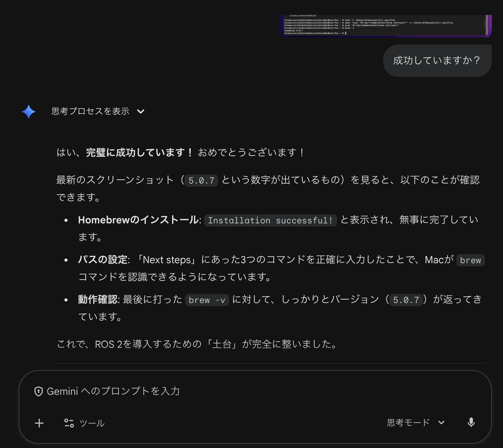This screenshot has width=503, height=448.
Task: Click the bold 完璧に成功しています！ text
Action: point(140,152)
